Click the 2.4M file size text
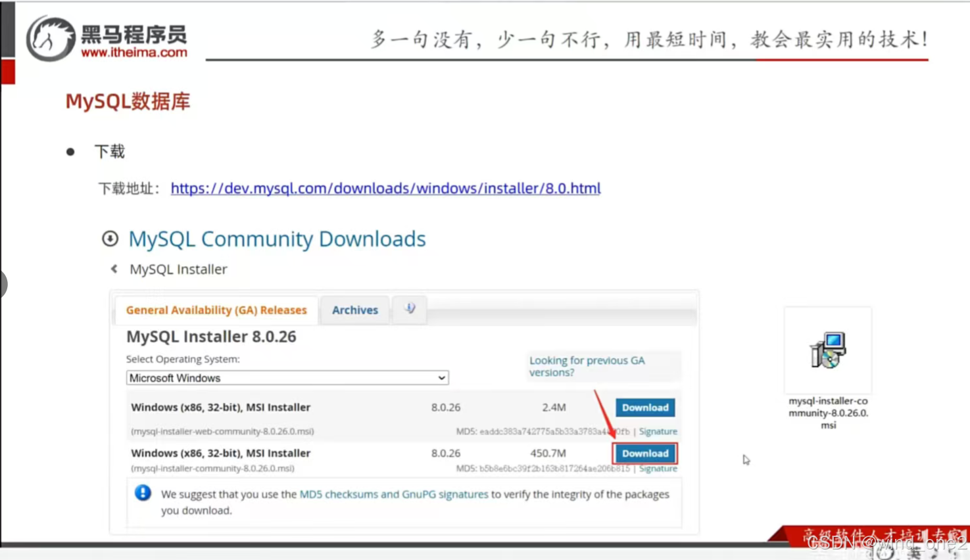This screenshot has width=970, height=560. pos(554,408)
